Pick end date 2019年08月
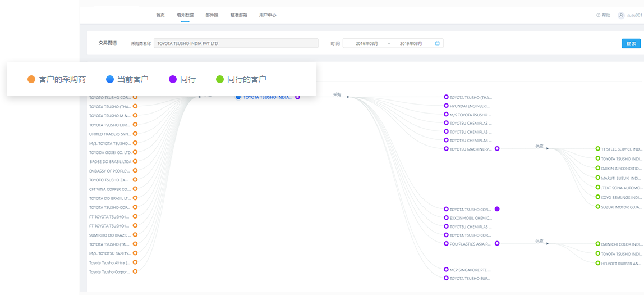The height and width of the screenshot is (295, 644). pyautogui.click(x=411, y=43)
